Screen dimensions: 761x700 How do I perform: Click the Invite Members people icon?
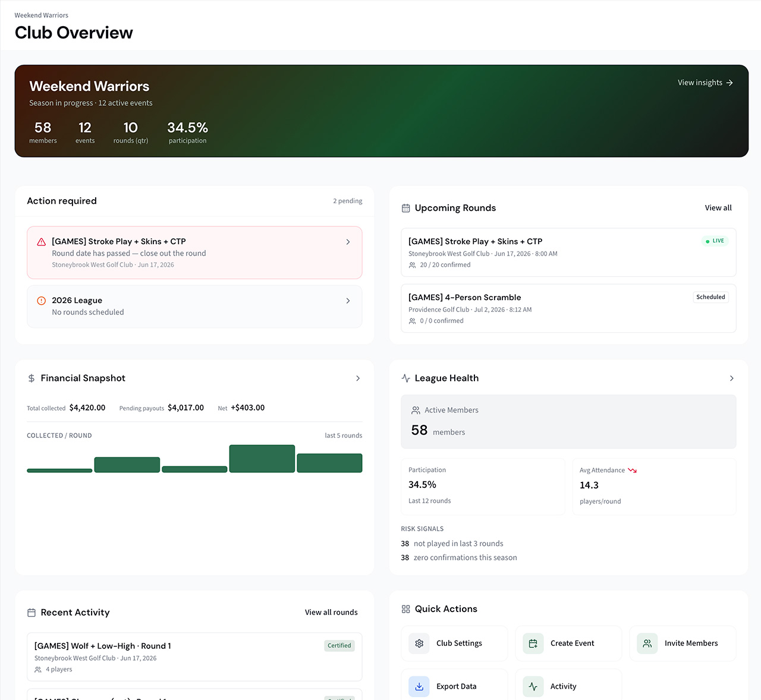647,644
